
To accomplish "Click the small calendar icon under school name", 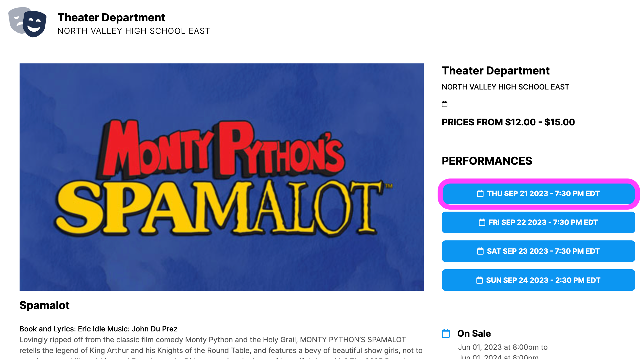I will [x=444, y=104].
